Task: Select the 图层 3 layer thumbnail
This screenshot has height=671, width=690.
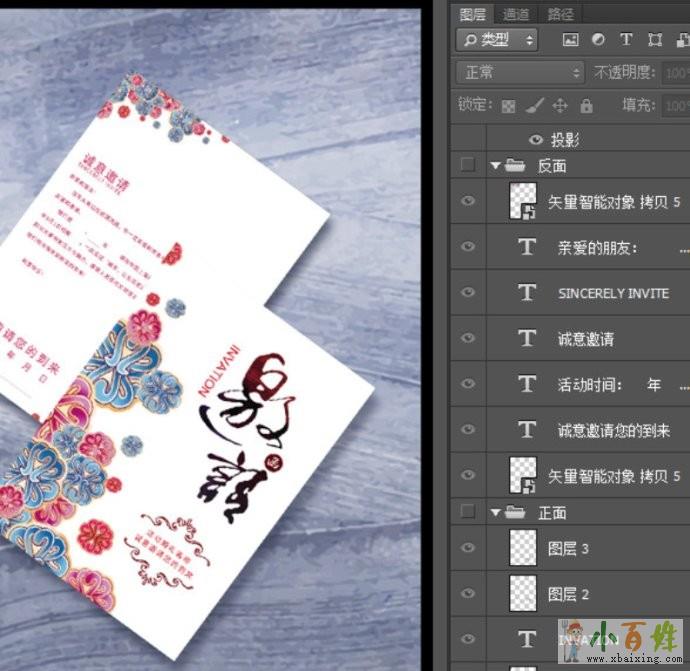Action: tap(524, 548)
